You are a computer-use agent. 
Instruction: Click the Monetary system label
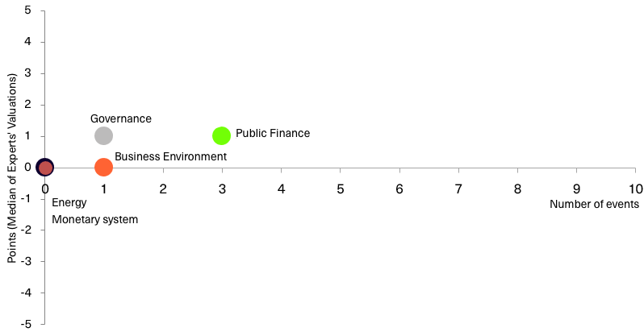point(95,220)
